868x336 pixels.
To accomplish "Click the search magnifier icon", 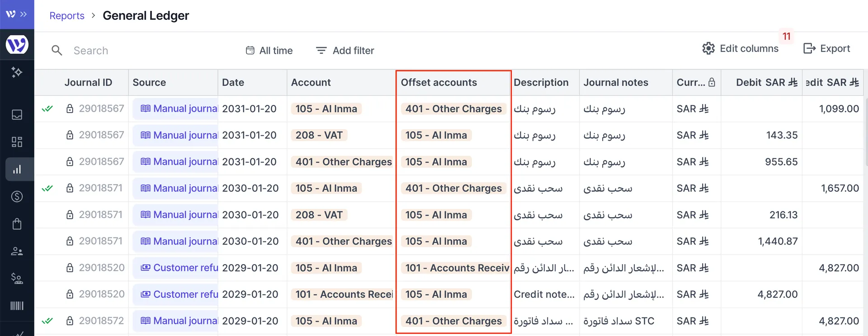I will 57,50.
